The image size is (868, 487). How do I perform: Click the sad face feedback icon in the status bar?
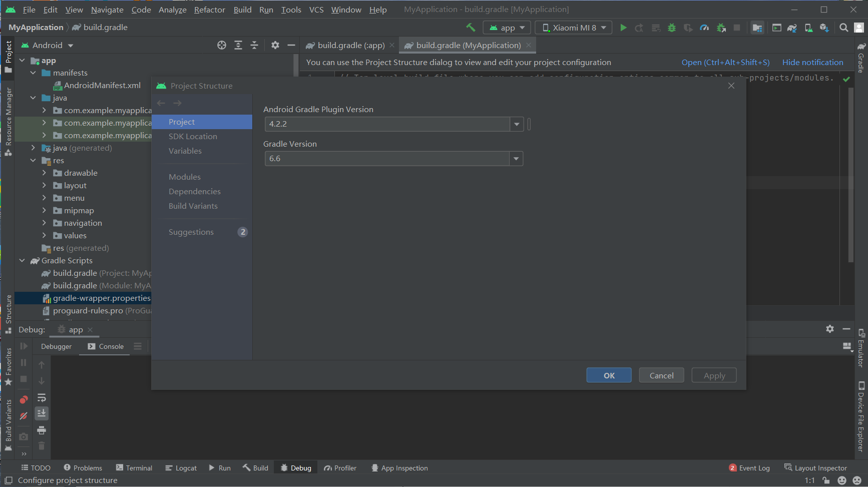(x=856, y=480)
